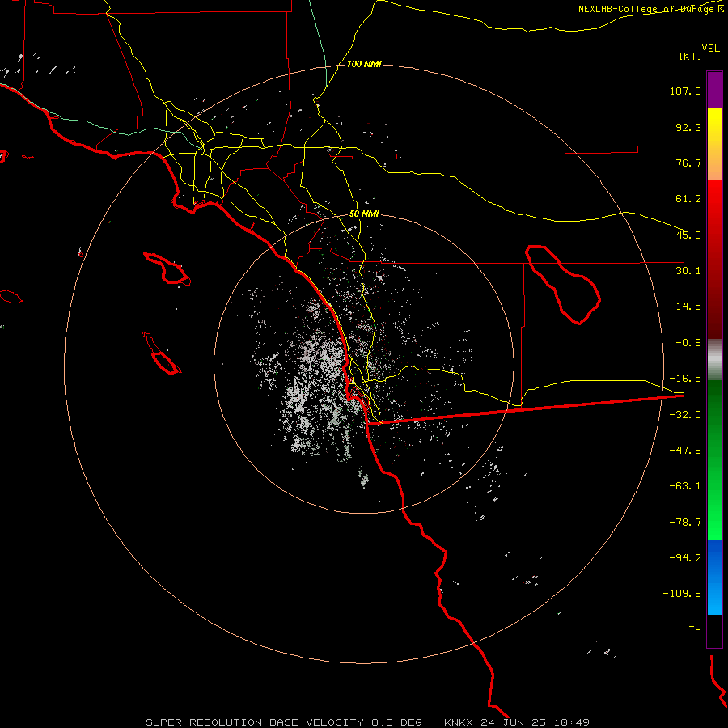This screenshot has width=728, height=728.
Task: Click the 30.1 velocity scale value
Action: click(x=688, y=271)
